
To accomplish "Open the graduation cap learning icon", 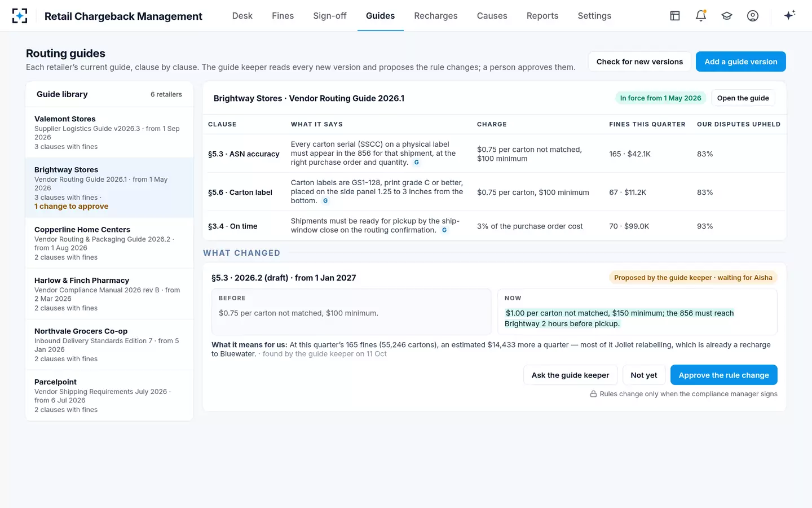I will 727,16.
